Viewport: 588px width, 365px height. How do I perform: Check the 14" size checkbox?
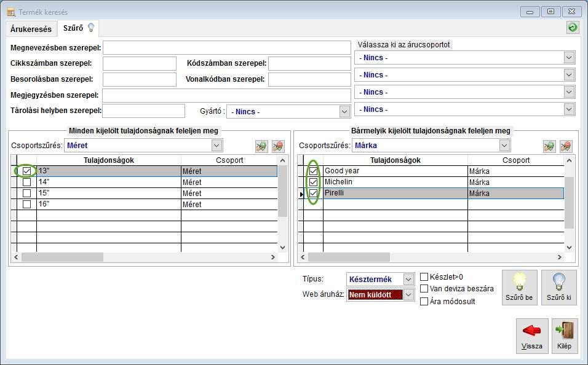[26, 182]
